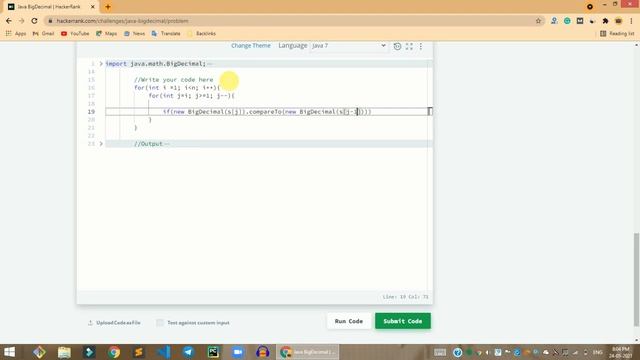Go forward in the browser
Screen dimensions: 640x360
click(22, 21)
